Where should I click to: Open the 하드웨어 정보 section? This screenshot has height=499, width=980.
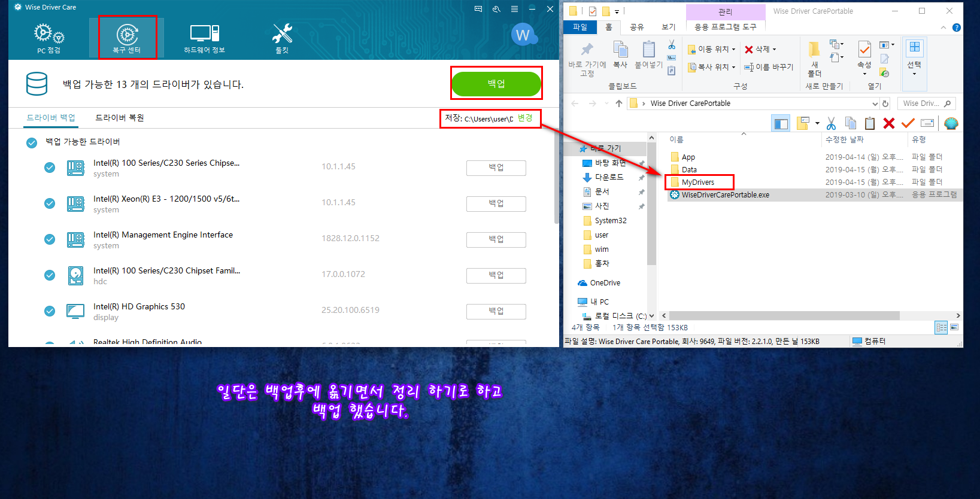tap(204, 38)
